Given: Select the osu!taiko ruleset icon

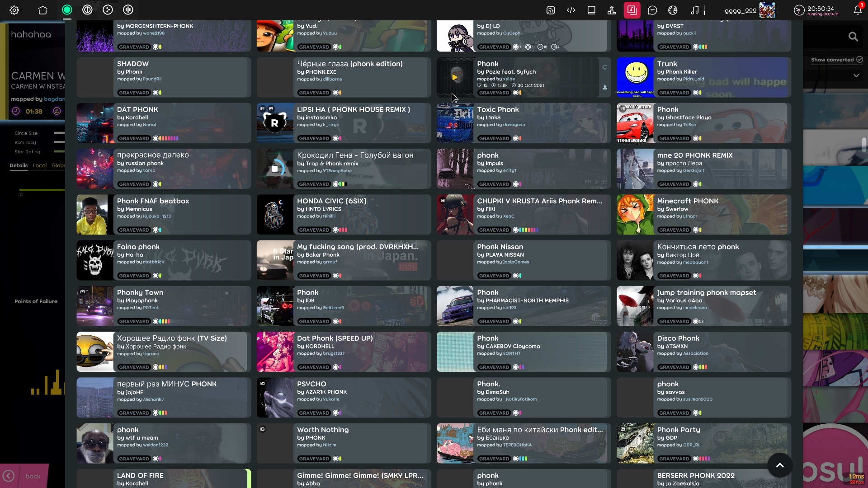Looking at the screenshot, I should [87, 10].
